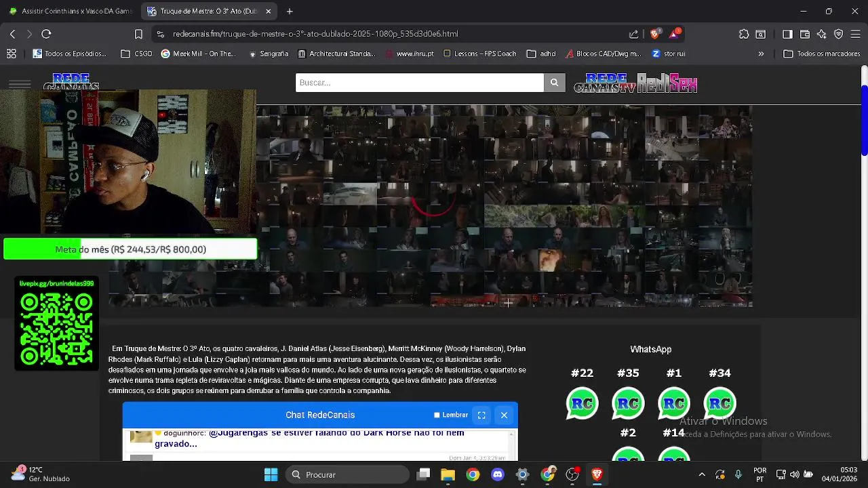This screenshot has width=868, height=488.
Task: Click the RedSex logo link
Action: (x=667, y=83)
